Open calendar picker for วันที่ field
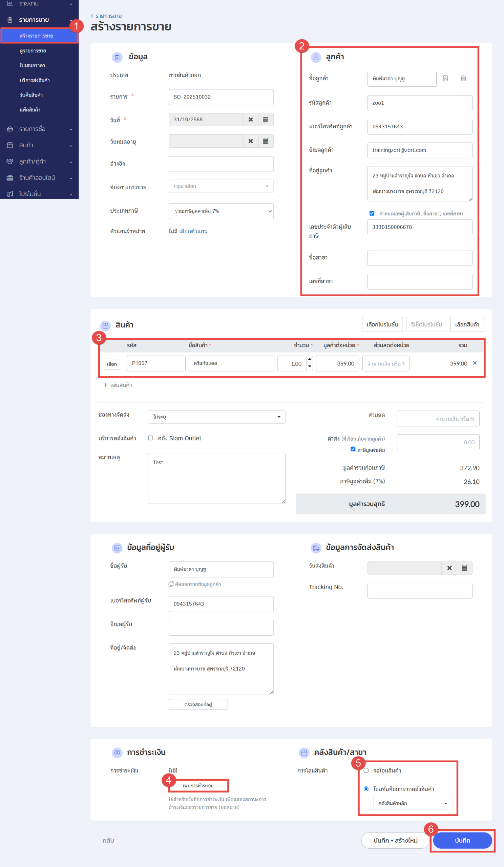The width and height of the screenshot is (504, 867). click(266, 120)
